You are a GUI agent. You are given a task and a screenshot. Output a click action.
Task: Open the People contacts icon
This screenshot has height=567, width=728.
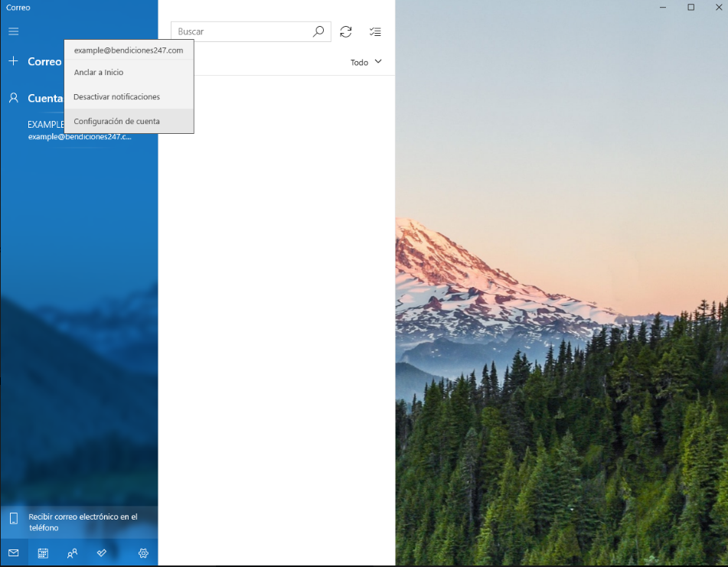pyautogui.click(x=72, y=553)
